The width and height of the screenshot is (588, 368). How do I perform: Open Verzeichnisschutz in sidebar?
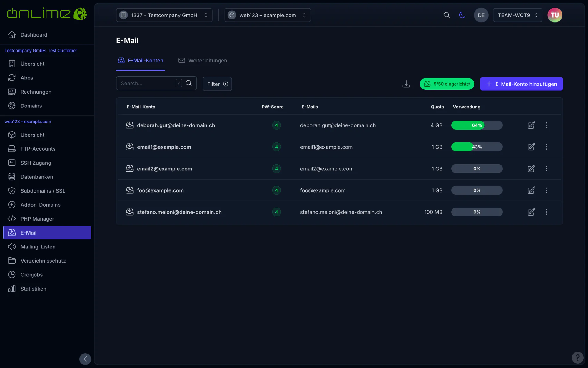pyautogui.click(x=47, y=261)
